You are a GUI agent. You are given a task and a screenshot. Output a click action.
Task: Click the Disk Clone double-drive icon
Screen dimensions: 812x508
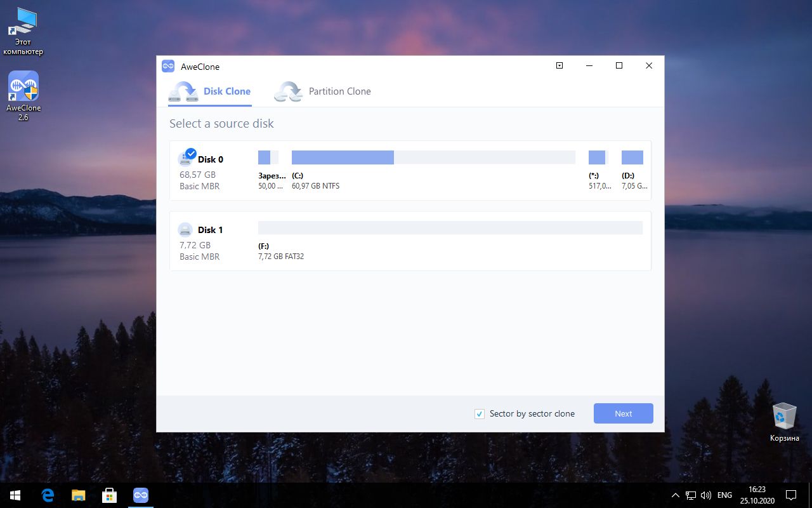tap(183, 91)
